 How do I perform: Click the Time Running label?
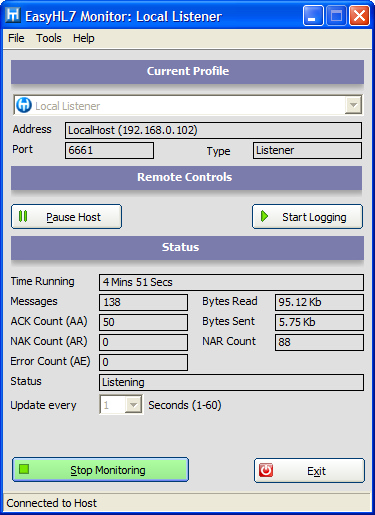click(x=43, y=281)
